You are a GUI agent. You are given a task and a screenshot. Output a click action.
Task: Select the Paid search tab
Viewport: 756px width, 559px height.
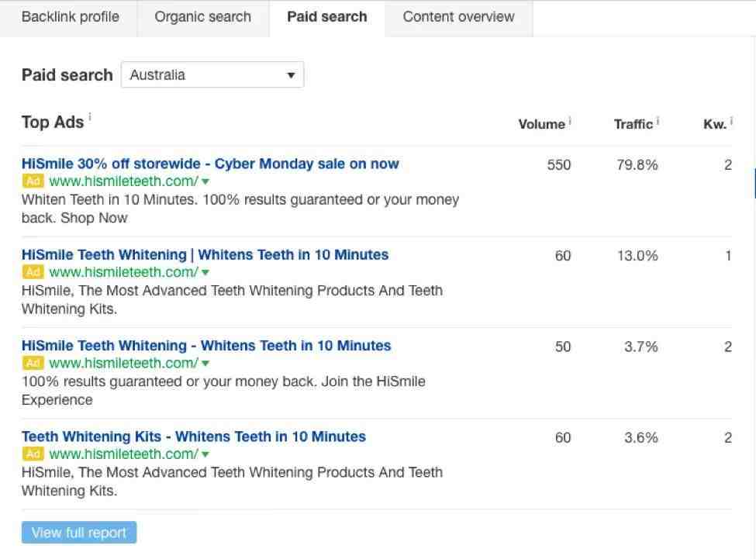point(327,17)
